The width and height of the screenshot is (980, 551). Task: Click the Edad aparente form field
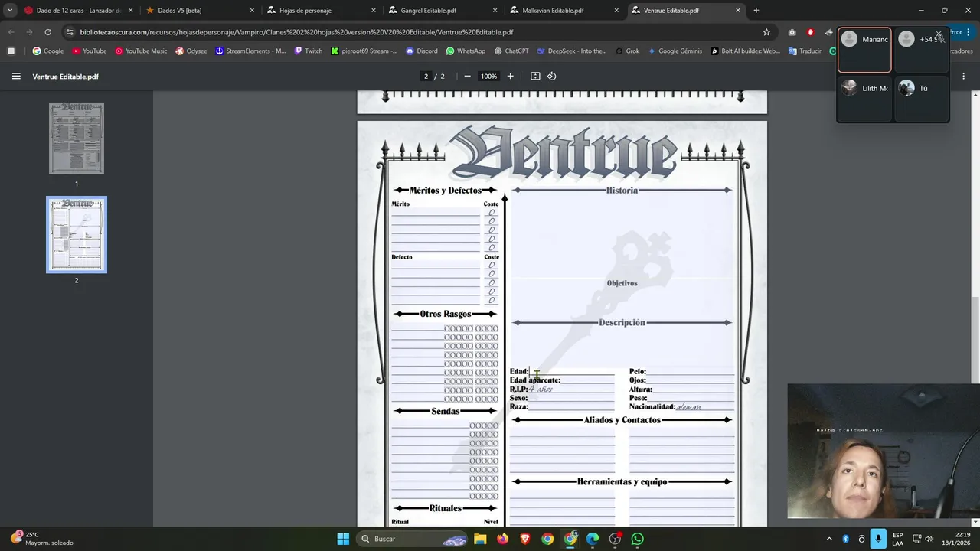coord(587,380)
